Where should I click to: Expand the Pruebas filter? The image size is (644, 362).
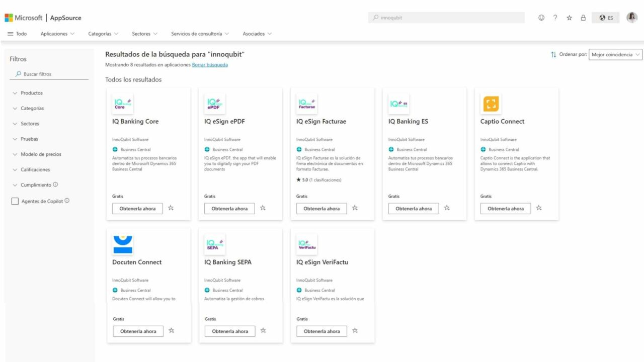pos(25,139)
